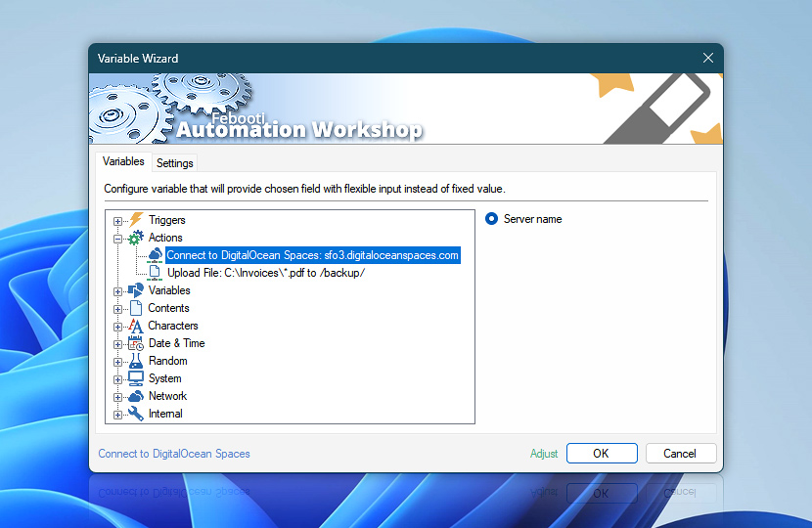Collapse the Actions tree node

tap(117, 239)
